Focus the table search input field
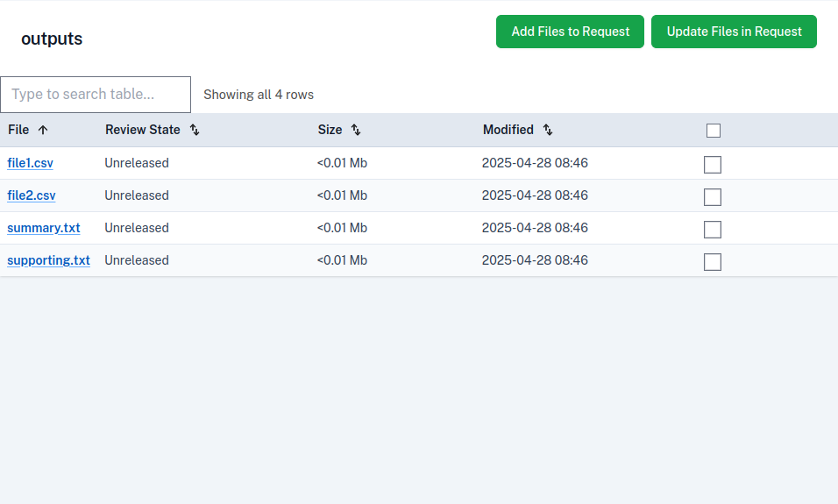 [x=96, y=95]
